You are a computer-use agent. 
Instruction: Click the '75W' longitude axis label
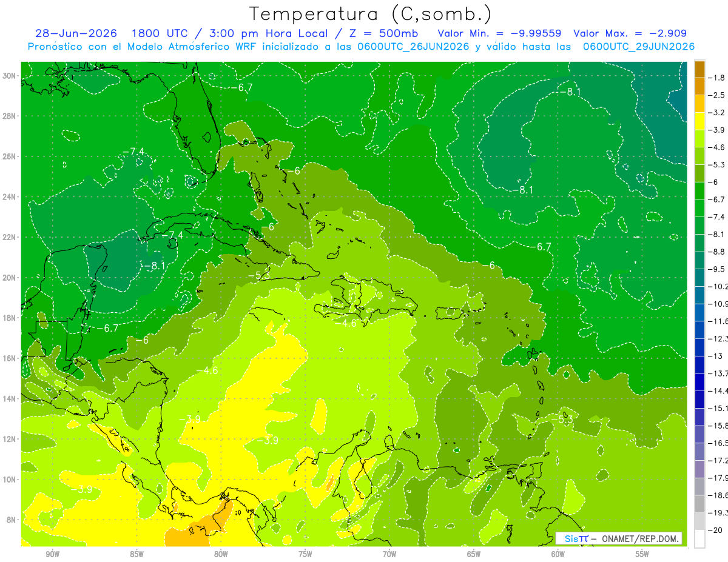pos(305,554)
